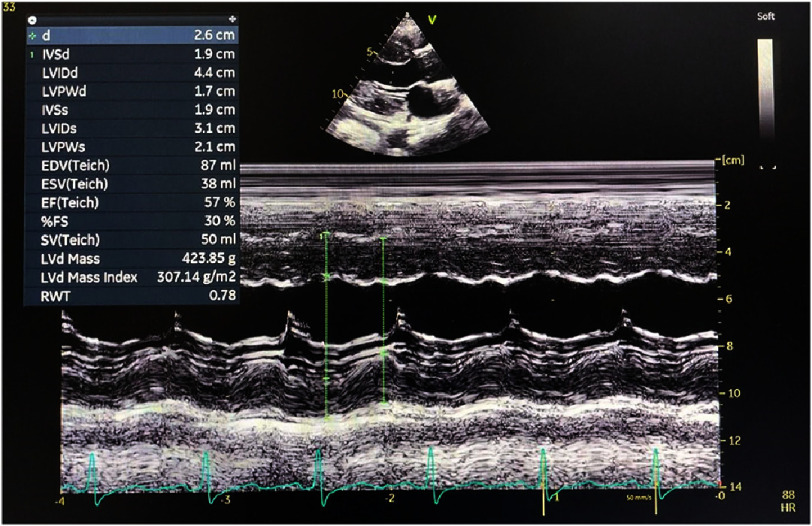
Task: Click the top end of the right green caliper
Action: tap(383, 239)
